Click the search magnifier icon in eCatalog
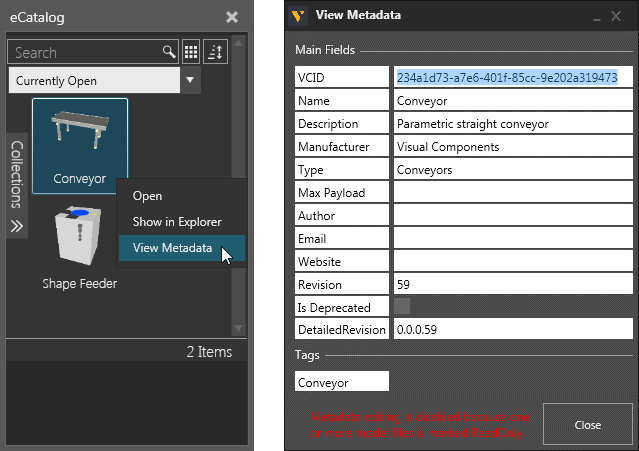 click(169, 52)
